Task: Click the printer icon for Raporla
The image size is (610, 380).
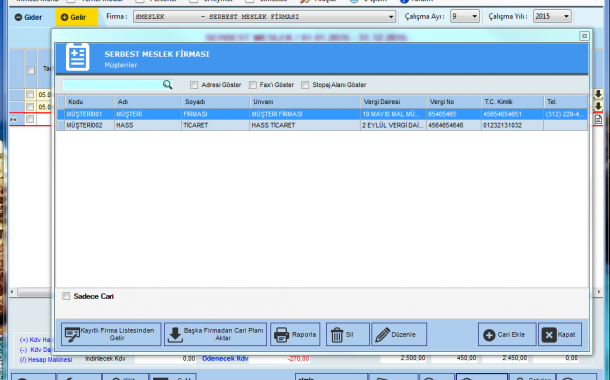Action: point(281,334)
